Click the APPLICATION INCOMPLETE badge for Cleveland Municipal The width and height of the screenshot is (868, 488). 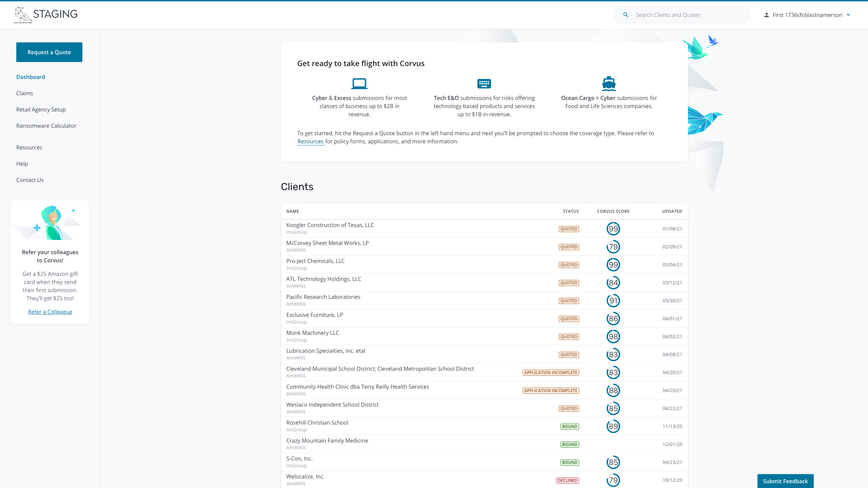tap(551, 372)
